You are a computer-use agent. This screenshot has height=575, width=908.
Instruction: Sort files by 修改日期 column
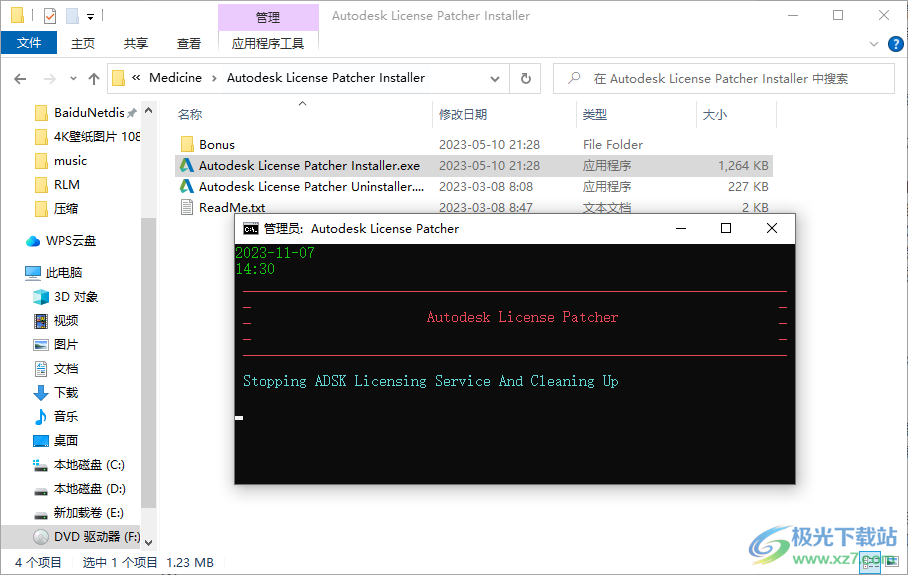coord(463,115)
